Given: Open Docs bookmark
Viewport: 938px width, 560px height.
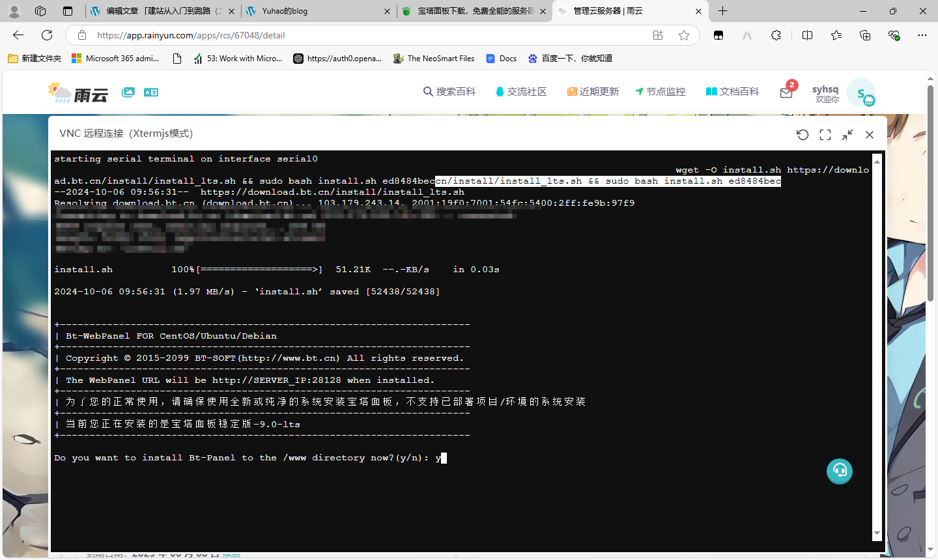Looking at the screenshot, I should coord(501,59).
